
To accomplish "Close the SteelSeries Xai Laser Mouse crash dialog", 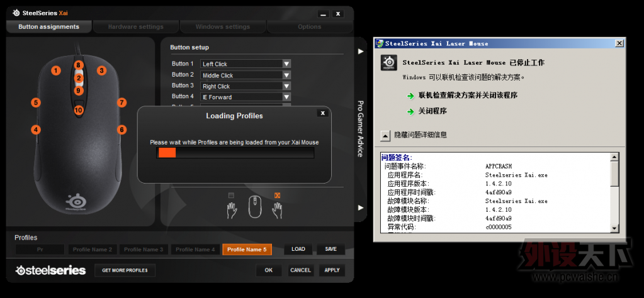I will 619,43.
